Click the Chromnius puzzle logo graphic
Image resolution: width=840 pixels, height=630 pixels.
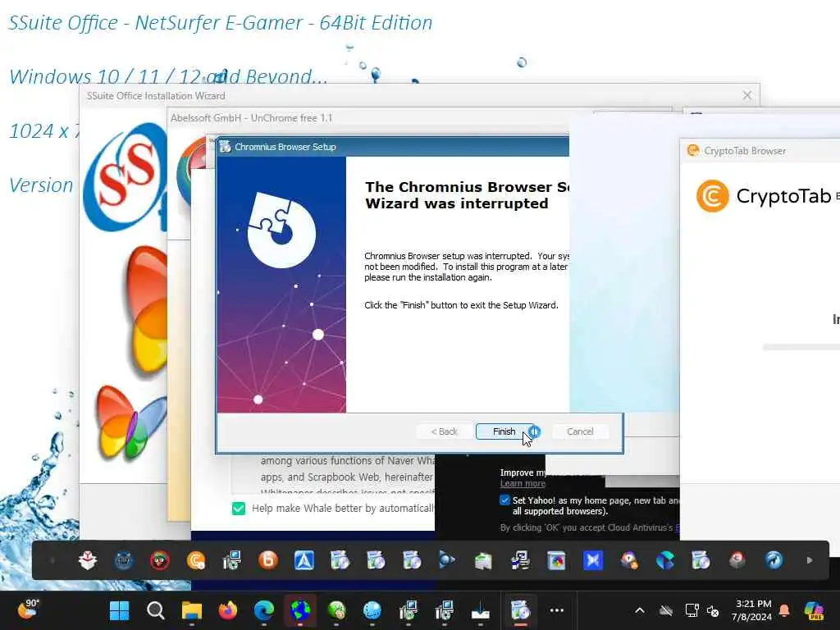click(x=281, y=229)
